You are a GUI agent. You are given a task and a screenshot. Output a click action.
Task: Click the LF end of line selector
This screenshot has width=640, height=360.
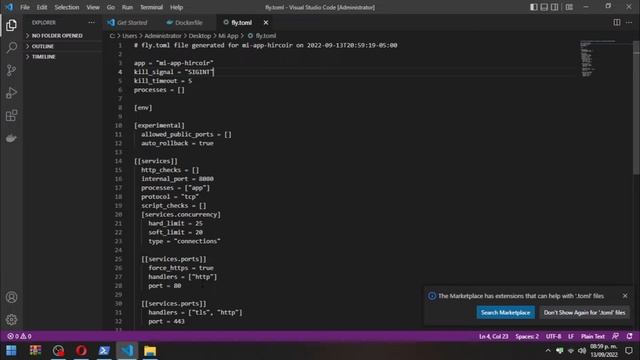tap(571, 336)
